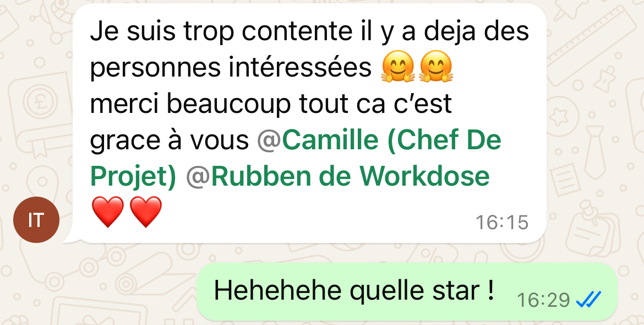
Task: Click the Projet) part of the mention
Action: click(x=133, y=177)
